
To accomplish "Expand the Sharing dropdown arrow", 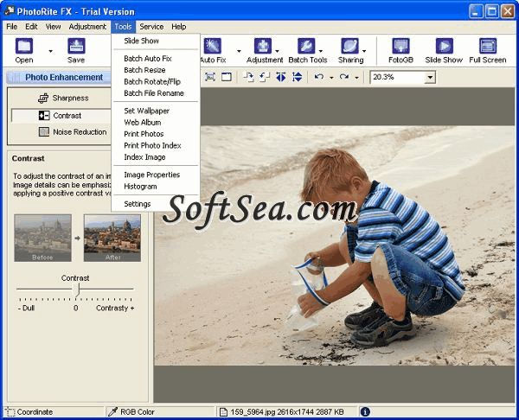I will pos(364,51).
